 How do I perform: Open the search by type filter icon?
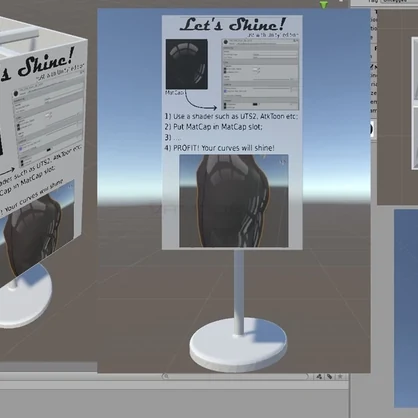(319, 377)
